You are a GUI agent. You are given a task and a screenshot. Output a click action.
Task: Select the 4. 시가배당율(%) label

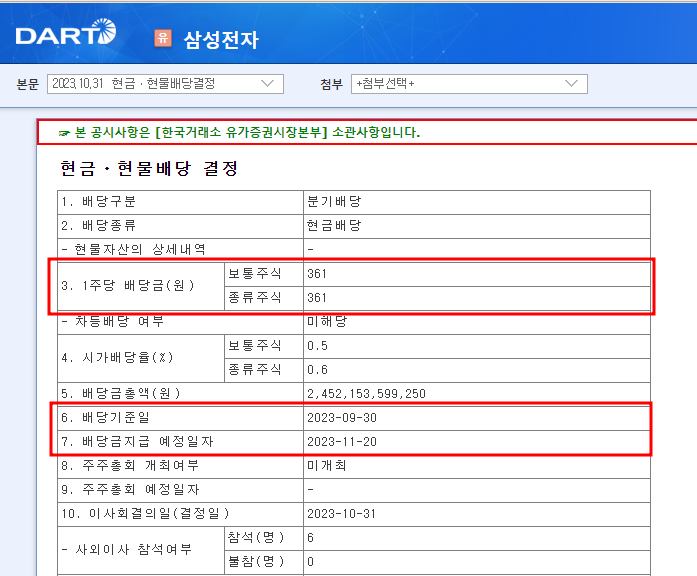[117, 357]
